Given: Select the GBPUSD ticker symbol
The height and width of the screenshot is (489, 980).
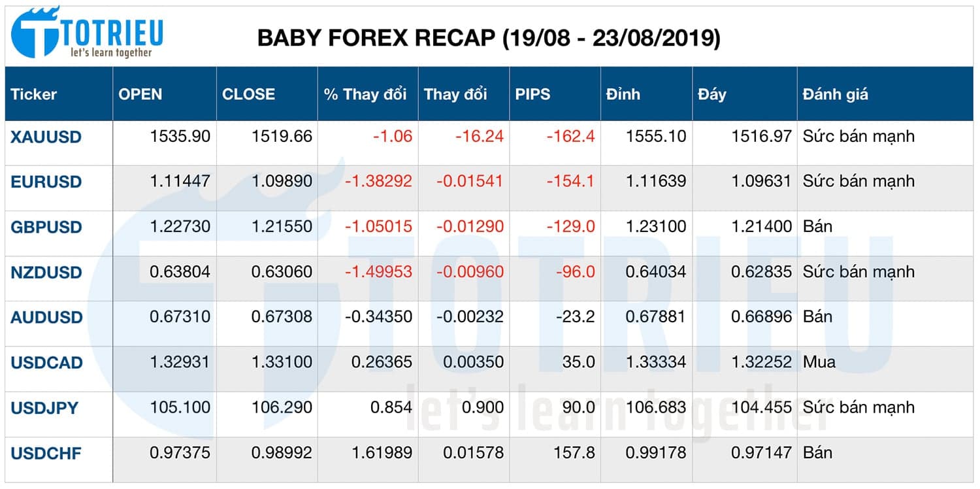Looking at the screenshot, I should point(44,227).
